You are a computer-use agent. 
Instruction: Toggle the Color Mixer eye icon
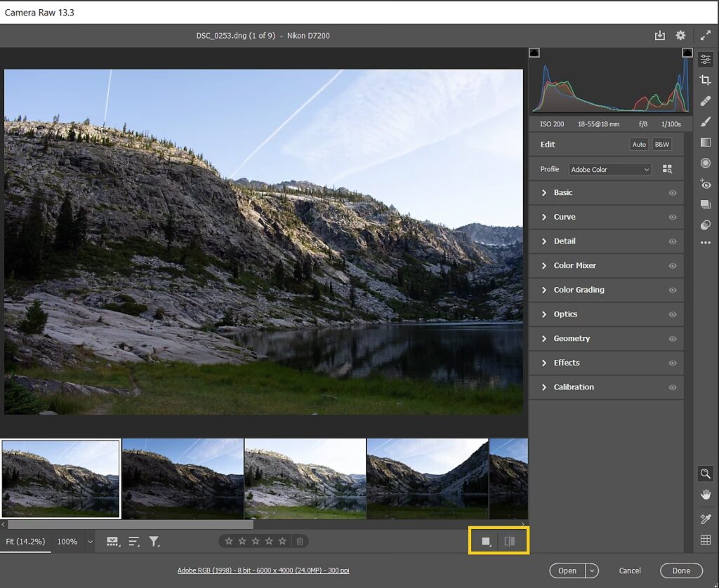coord(673,266)
